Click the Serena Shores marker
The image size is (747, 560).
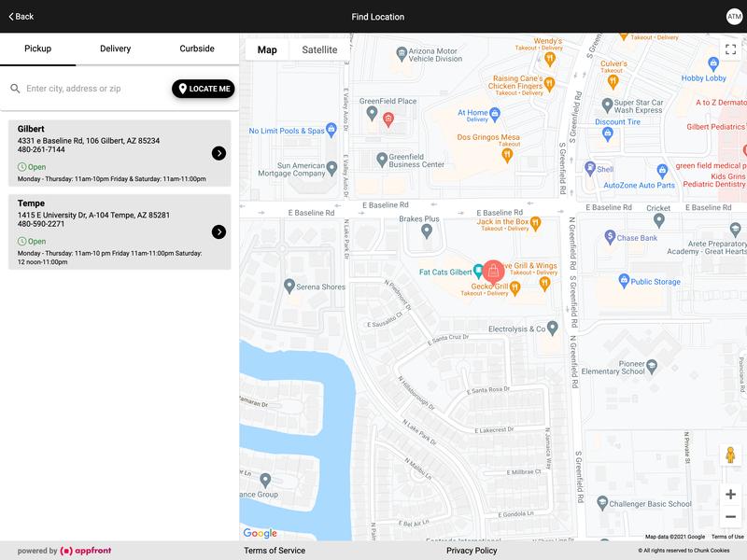pyautogui.click(x=289, y=286)
